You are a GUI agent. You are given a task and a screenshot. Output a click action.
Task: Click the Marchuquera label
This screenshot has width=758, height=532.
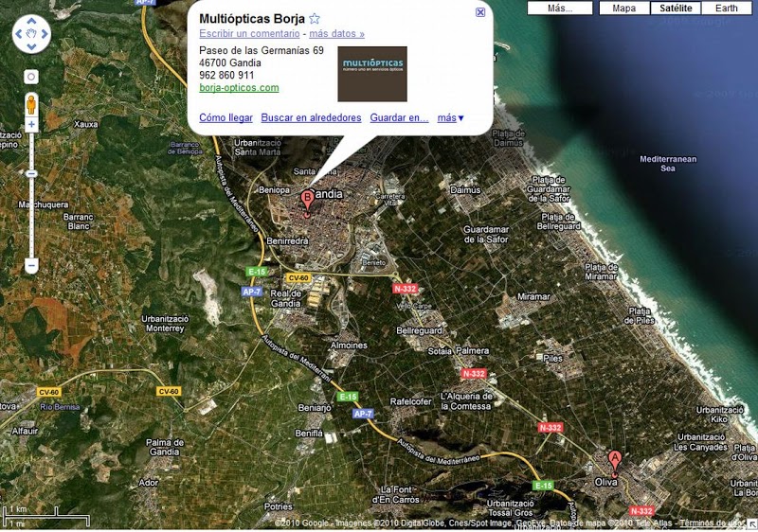[x=44, y=204]
